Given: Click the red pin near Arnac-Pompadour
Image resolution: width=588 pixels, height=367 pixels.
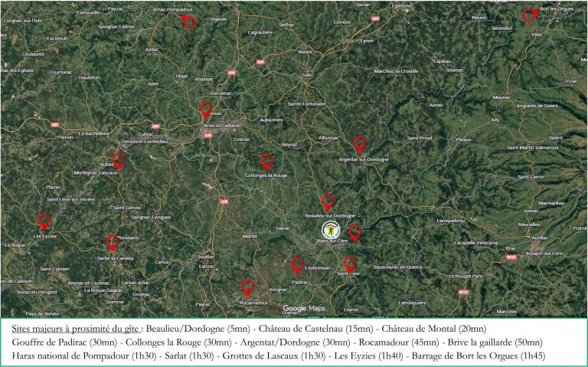Looking at the screenshot, I should [189, 21].
